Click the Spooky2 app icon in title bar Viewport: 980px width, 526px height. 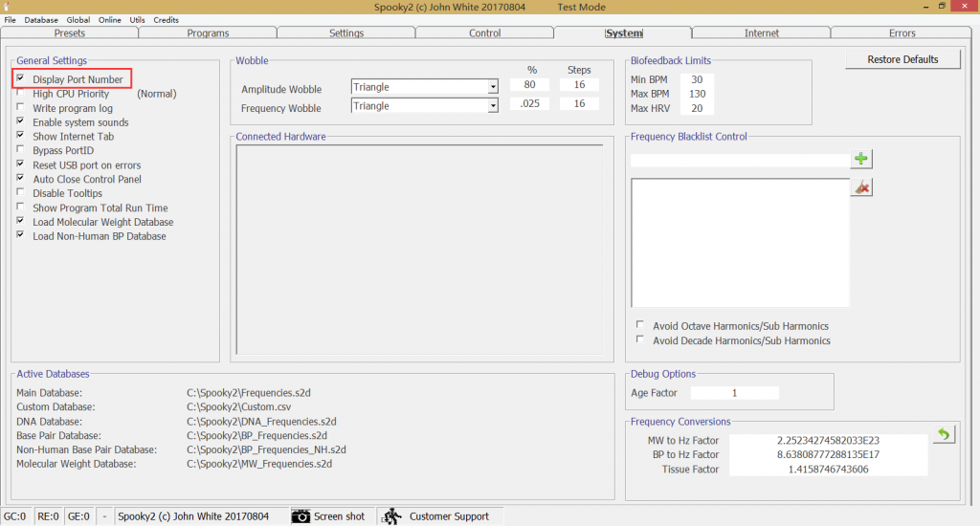pyautogui.click(x=9, y=7)
